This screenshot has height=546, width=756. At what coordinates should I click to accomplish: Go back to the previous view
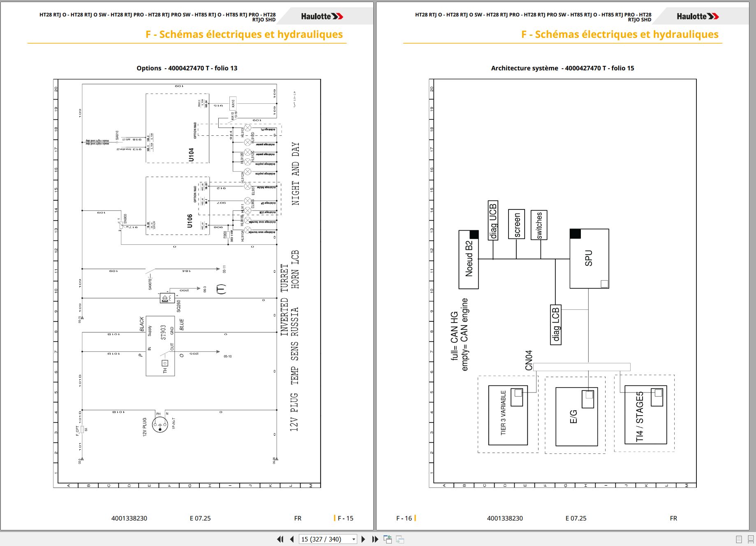[x=388, y=539]
